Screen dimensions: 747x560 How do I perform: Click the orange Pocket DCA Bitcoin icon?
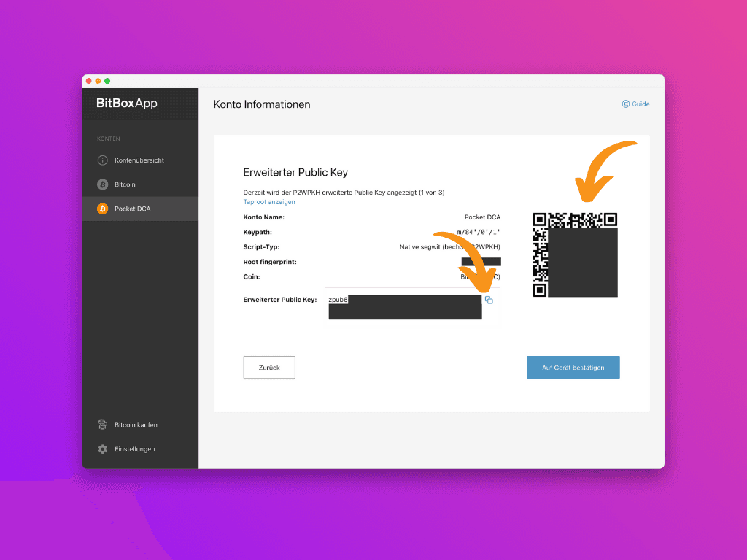(x=102, y=209)
